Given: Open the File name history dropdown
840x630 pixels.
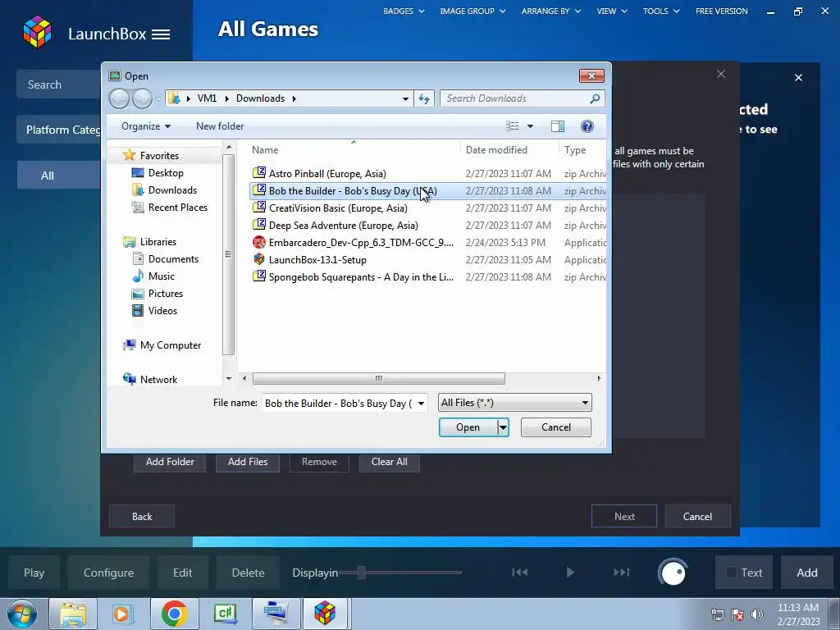Looking at the screenshot, I should [x=421, y=404].
